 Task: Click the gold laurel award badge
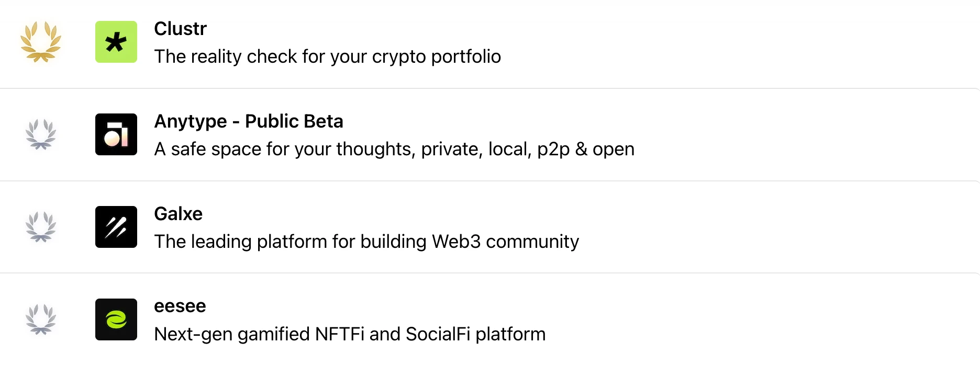pos(41,42)
